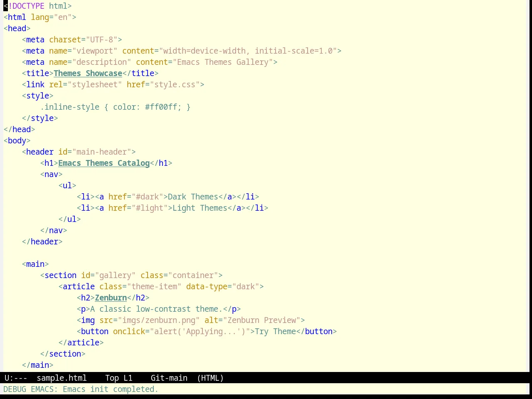Click the data-type attribute name
The height and width of the screenshot is (399, 532).
[207, 286]
